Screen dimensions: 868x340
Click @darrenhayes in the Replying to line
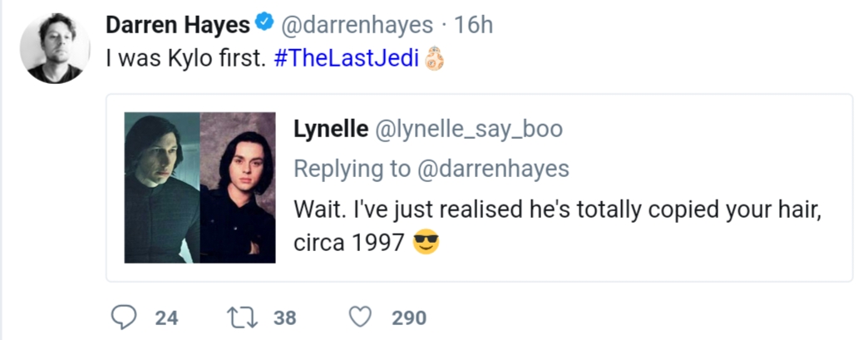(x=492, y=169)
